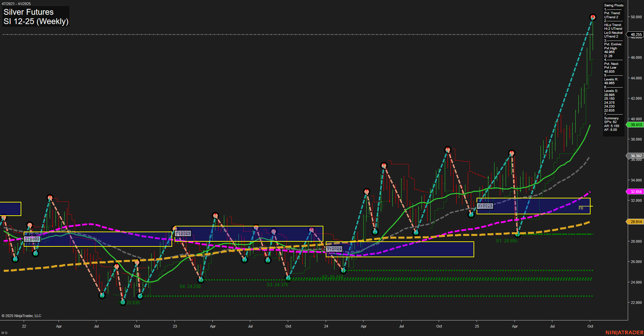The width and height of the screenshot is (644, 336).
Task: Select the S1: 28.695 support level label
Action: point(506,241)
